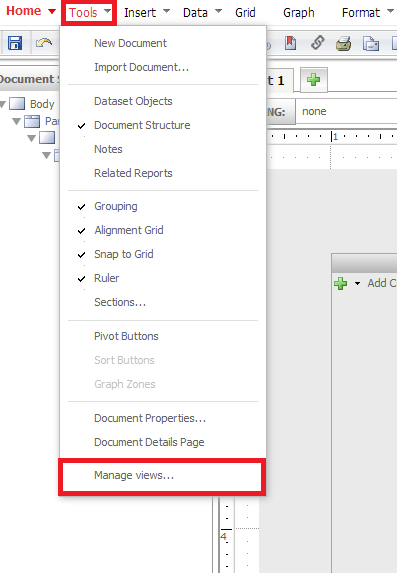Choose Manage views... menu item
397x573 pixels.
coord(162,475)
